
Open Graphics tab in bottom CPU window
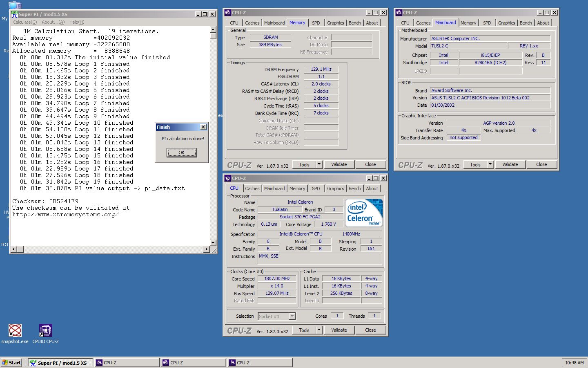336,188
